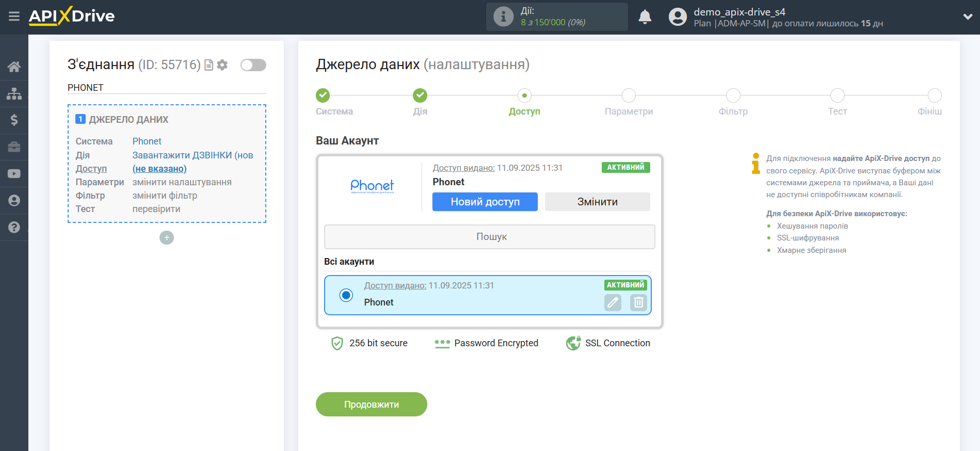Image resolution: width=980 pixels, height=451 pixels.
Task: Click the Доступ видано label in account list
Action: 395,285
